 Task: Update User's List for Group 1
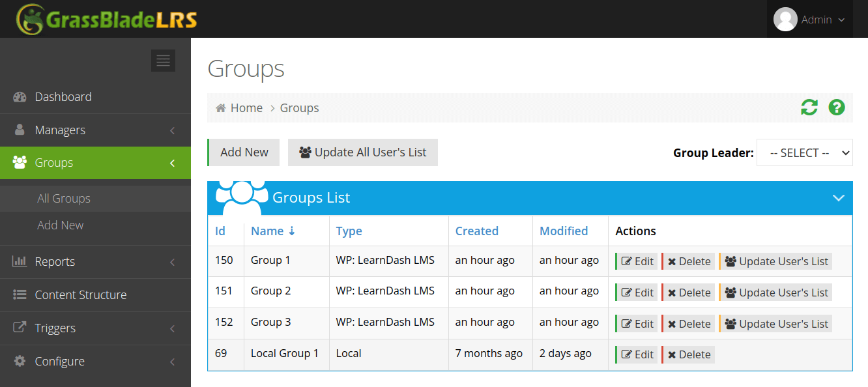pos(775,261)
